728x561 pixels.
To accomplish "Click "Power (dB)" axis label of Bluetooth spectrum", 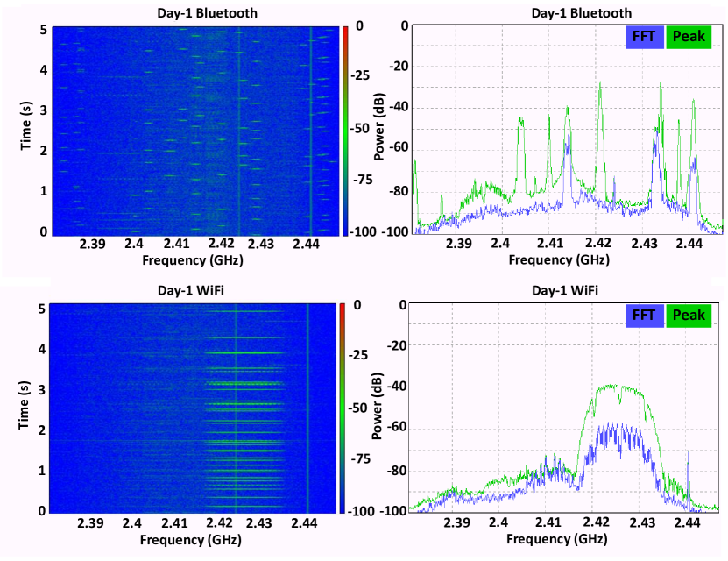I will click(379, 127).
